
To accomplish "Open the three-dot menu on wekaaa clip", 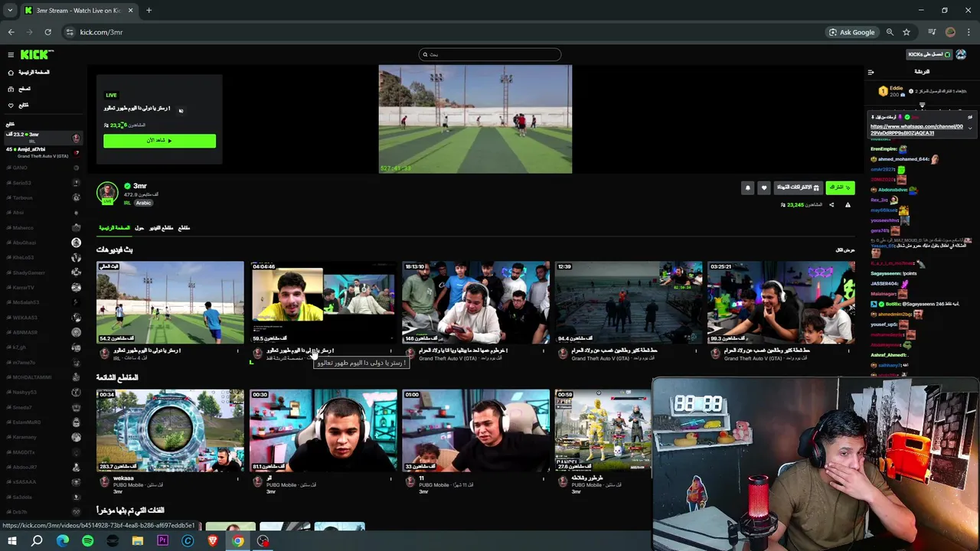I will [x=238, y=480].
